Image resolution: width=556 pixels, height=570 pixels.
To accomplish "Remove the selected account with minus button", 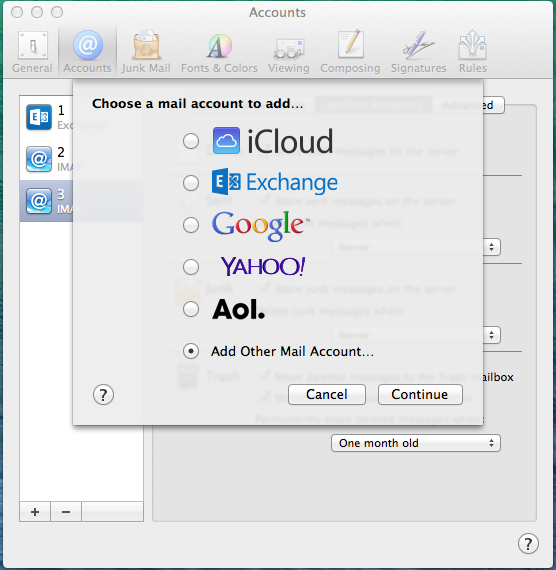I will point(66,512).
